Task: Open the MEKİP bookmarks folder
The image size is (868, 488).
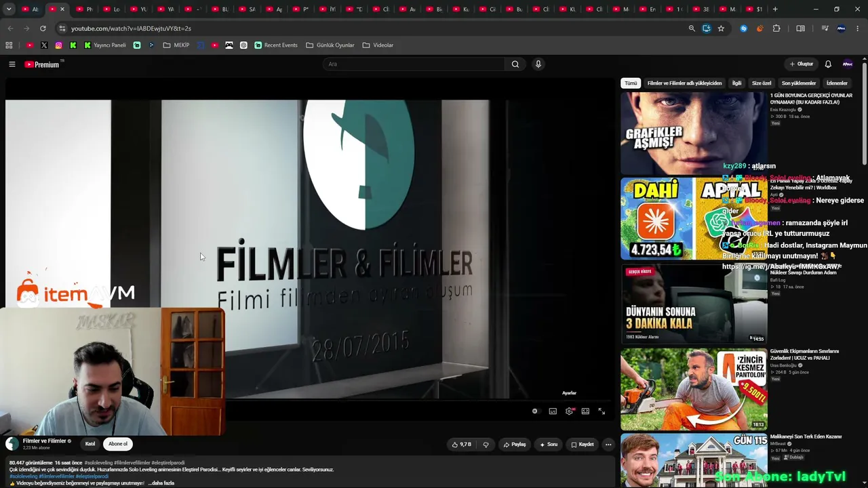Action: point(176,45)
